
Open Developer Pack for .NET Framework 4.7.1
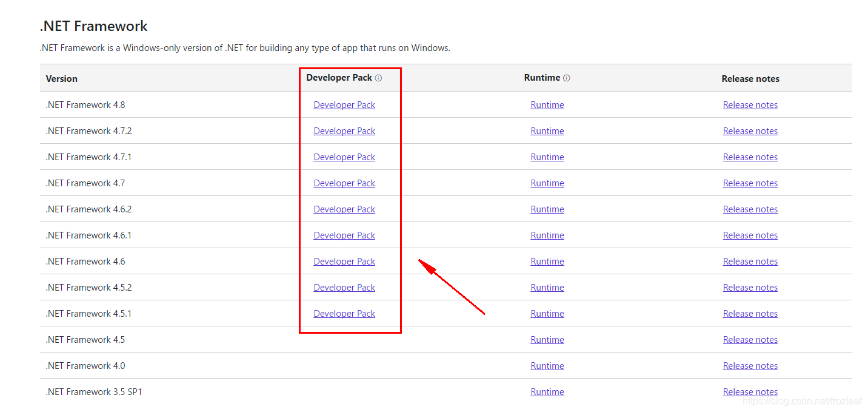coord(344,157)
